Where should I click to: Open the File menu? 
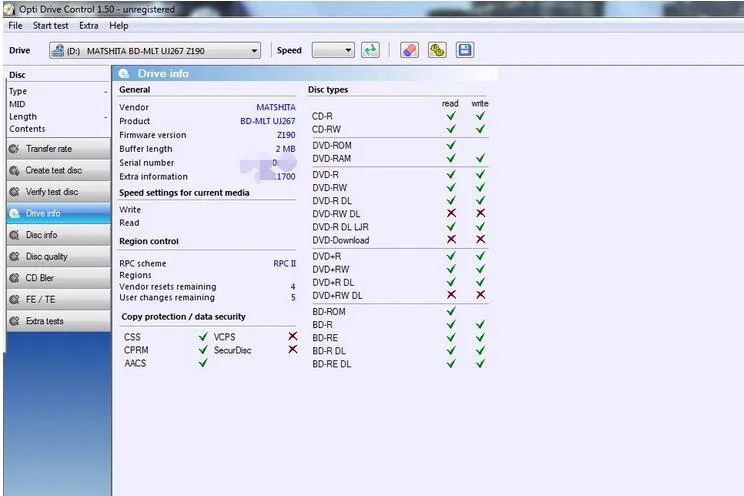click(15, 26)
